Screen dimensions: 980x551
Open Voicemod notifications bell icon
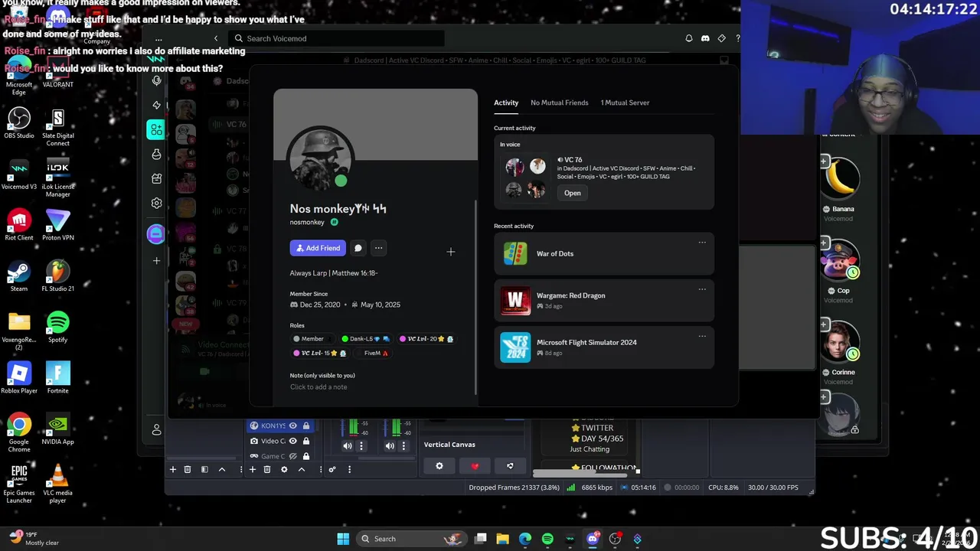coord(688,38)
